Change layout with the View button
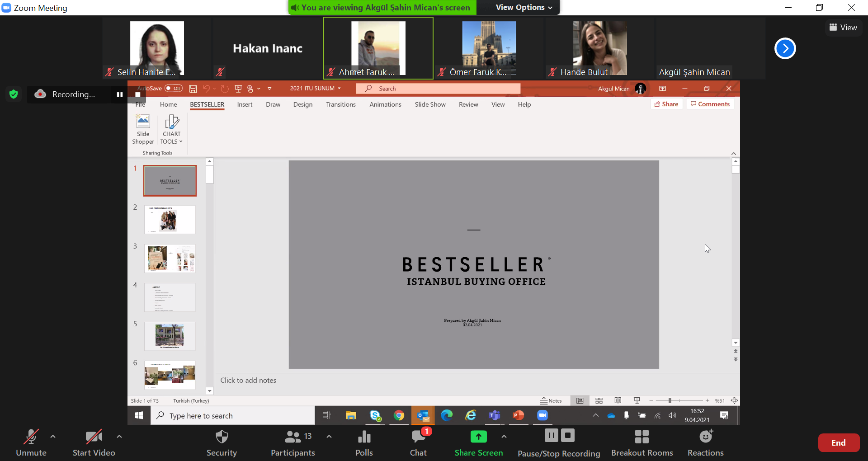The image size is (868, 461). [x=843, y=28]
